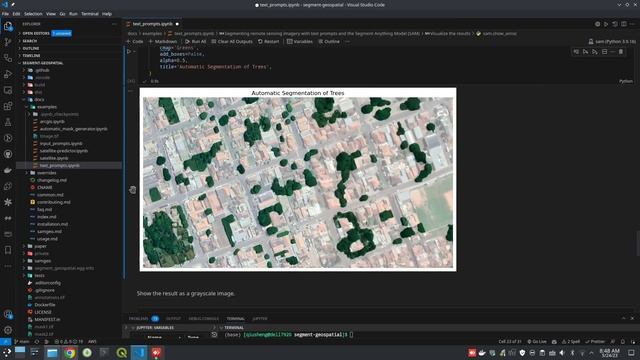Screen dimensions: 640x360
Task: Open the Manage gear in activity bar
Action: [8, 330]
